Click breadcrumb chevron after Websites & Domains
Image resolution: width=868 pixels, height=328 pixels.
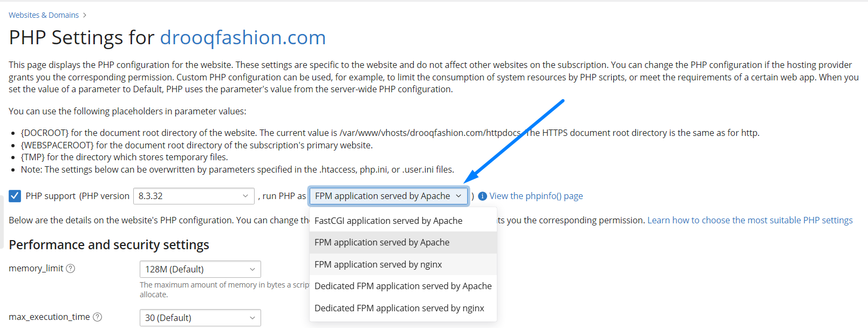coord(85,15)
